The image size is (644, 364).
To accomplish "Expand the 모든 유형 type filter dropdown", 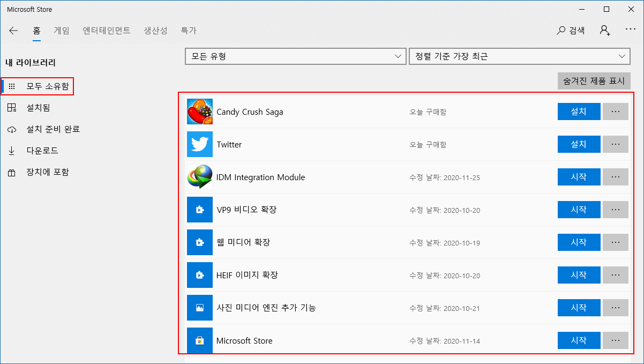I will coord(295,56).
